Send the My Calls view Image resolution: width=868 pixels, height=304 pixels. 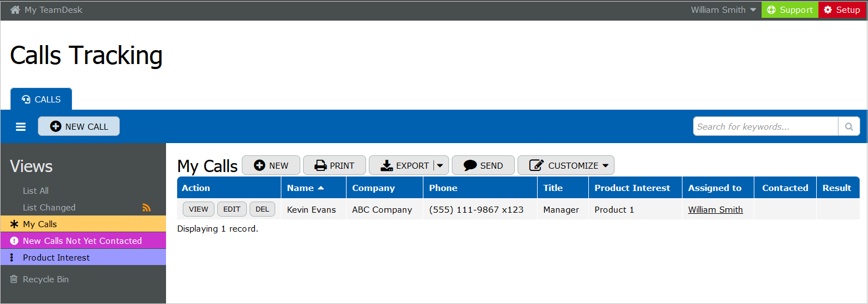tap(483, 165)
